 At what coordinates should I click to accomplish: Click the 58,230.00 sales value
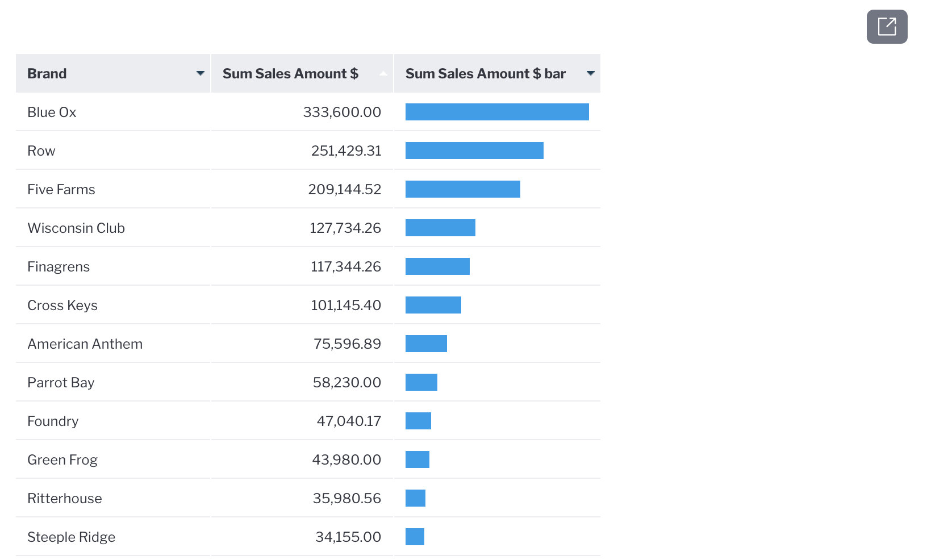[347, 382]
